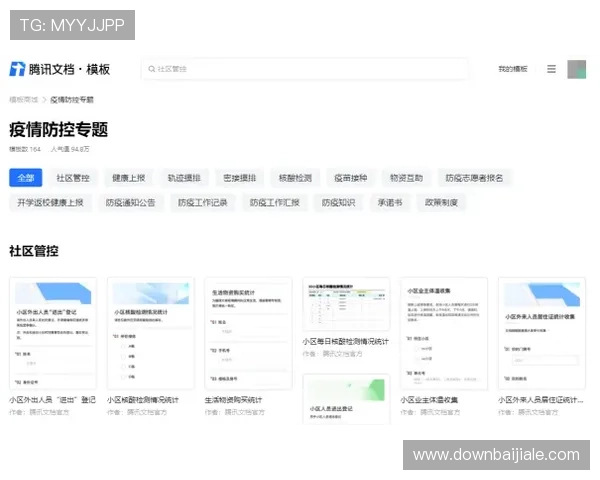This screenshot has height=480, width=600.
Task: Select the 核酸检测 category tab
Action: (295, 178)
